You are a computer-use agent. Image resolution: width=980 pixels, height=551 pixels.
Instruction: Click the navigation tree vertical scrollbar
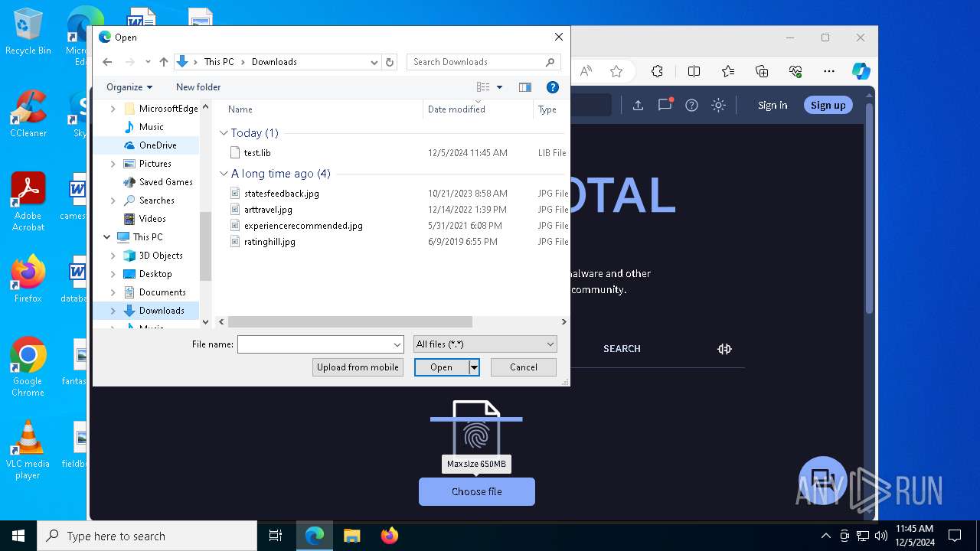(205, 246)
